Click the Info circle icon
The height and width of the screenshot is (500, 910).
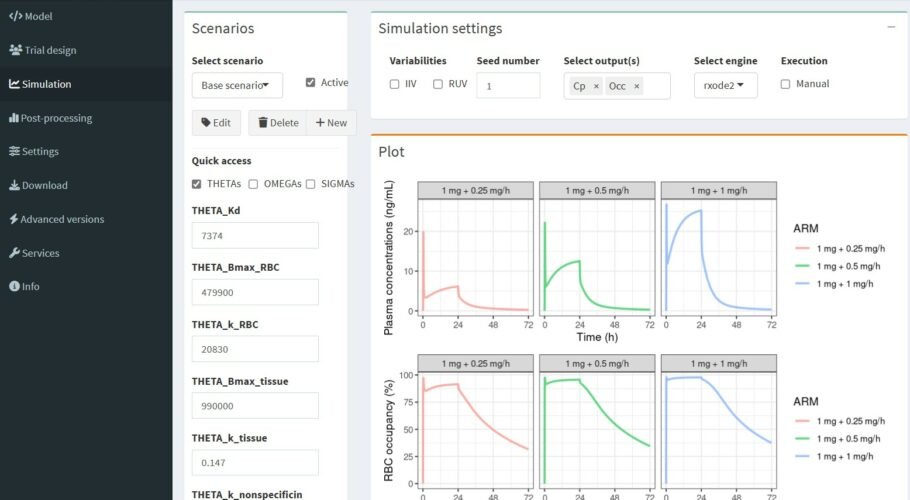tap(14, 286)
